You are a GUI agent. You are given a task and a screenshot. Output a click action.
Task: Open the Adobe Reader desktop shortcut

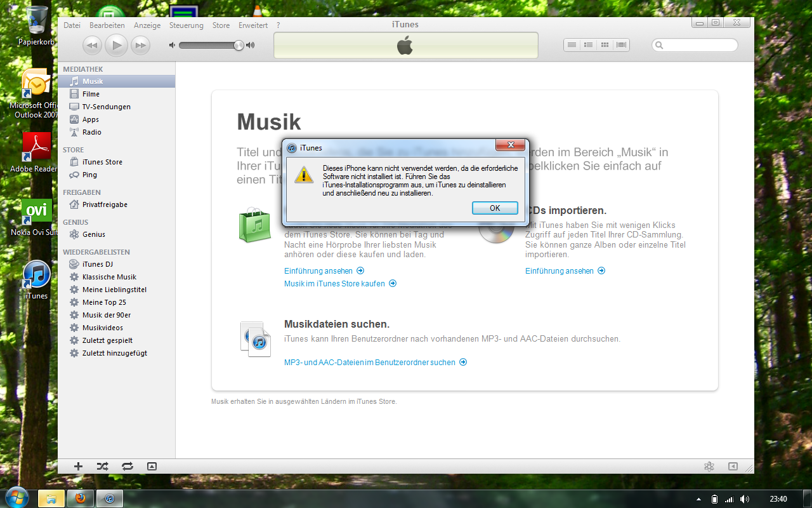[35, 152]
